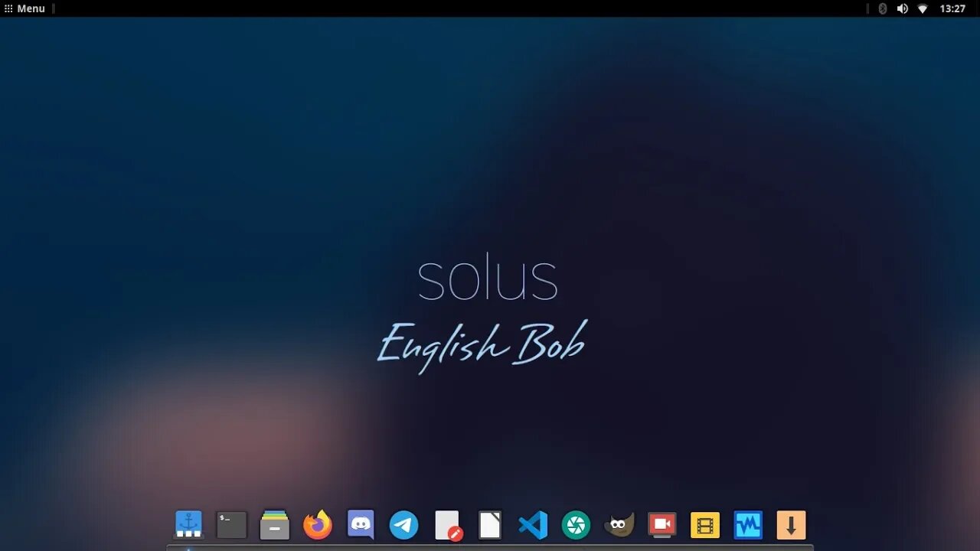The width and height of the screenshot is (980, 551).
Task: Launch Firefox from the dock
Action: click(318, 525)
